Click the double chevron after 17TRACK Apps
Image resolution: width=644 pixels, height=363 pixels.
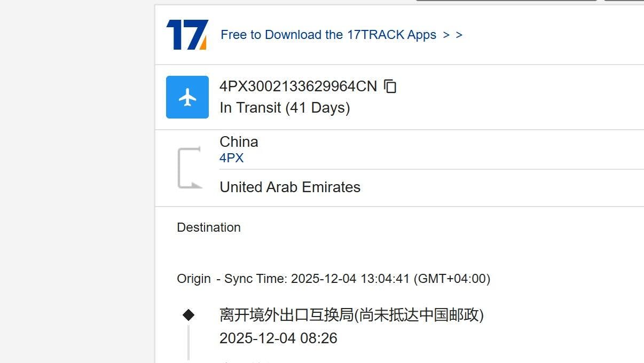(x=453, y=35)
